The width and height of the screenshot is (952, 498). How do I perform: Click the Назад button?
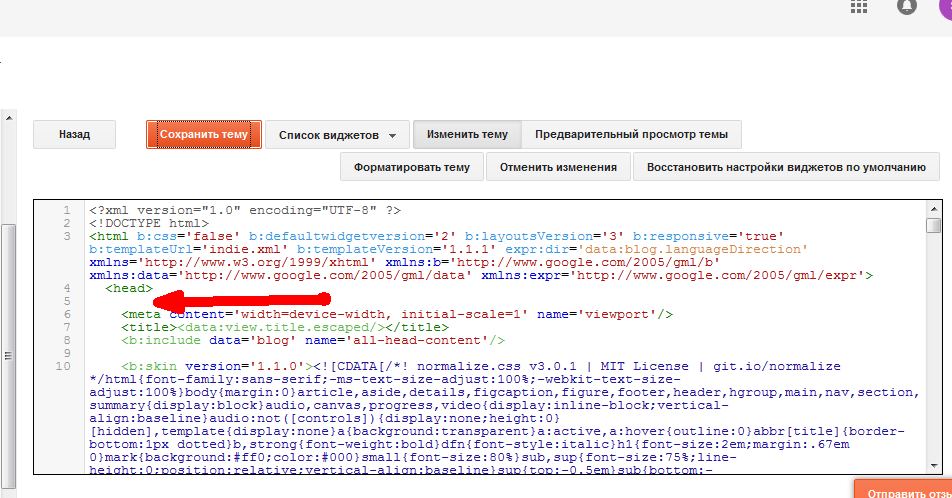click(74, 134)
